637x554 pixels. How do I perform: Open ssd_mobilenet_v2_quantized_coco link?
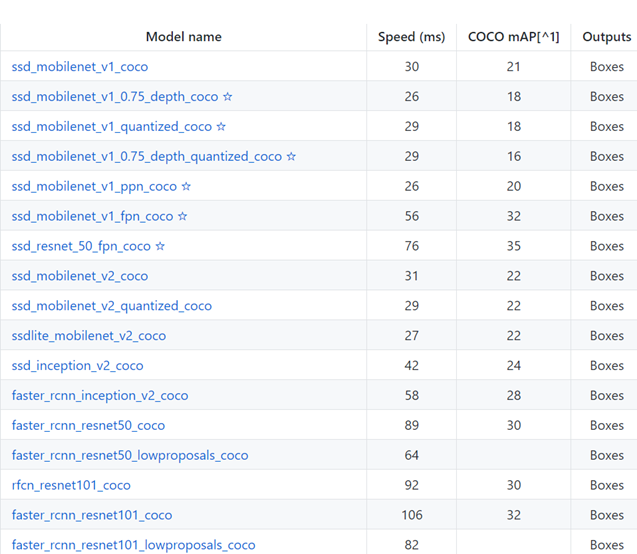(x=112, y=306)
